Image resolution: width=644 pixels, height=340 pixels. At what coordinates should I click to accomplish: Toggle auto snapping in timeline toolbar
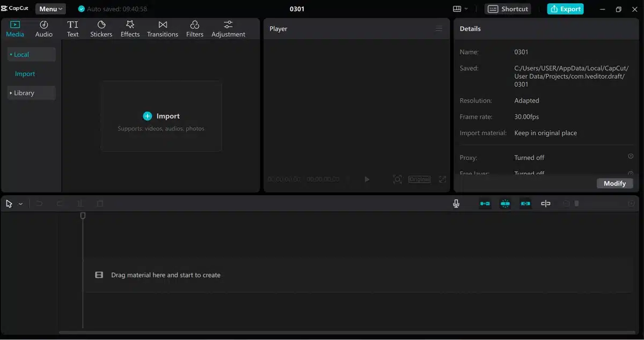505,204
